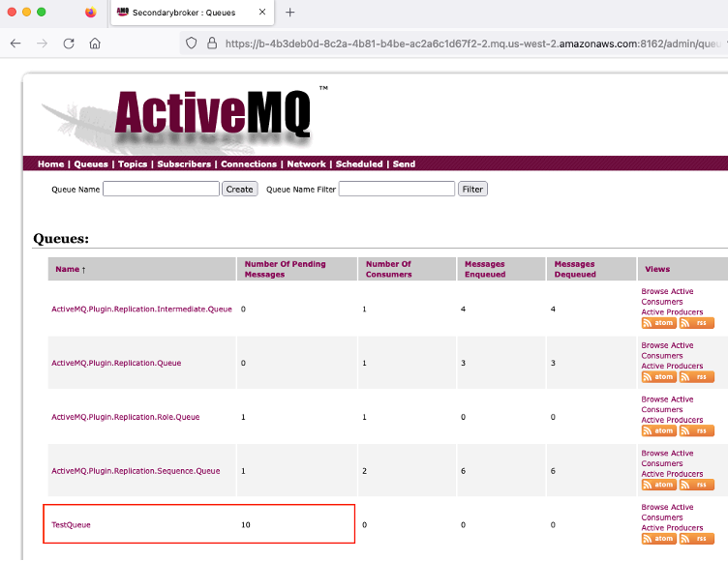Sort by Messages Dequeued header
The width and height of the screenshot is (728, 561).
(575, 269)
